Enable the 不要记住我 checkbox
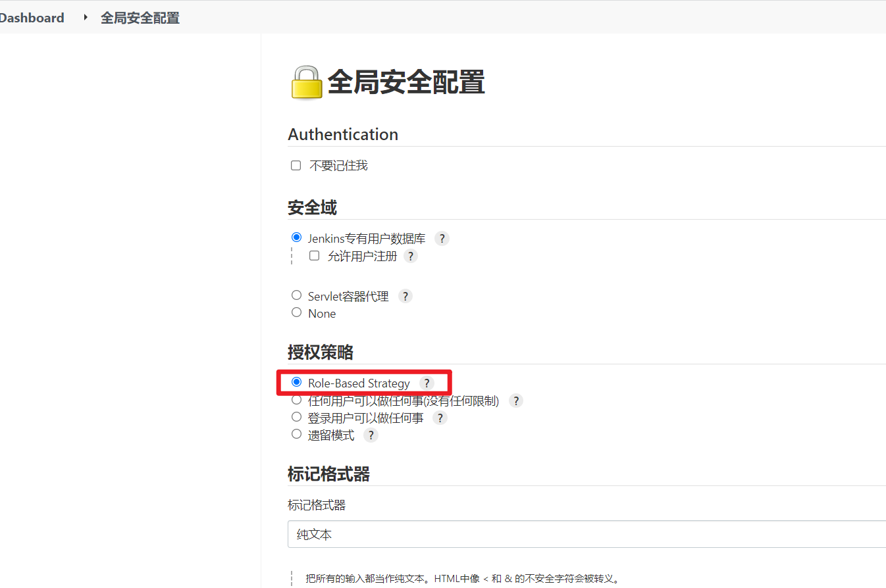The width and height of the screenshot is (886, 588). pos(296,166)
